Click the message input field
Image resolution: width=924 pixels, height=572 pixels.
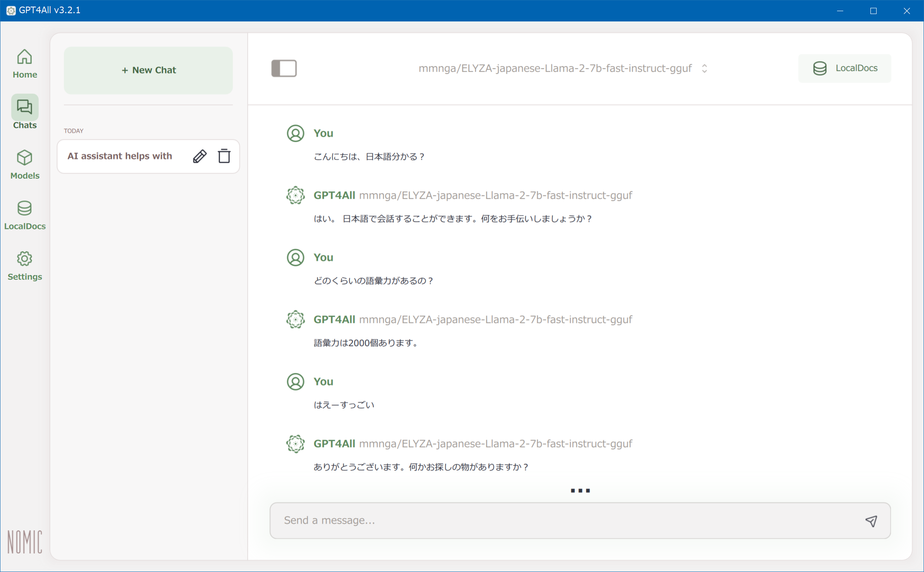(x=579, y=520)
